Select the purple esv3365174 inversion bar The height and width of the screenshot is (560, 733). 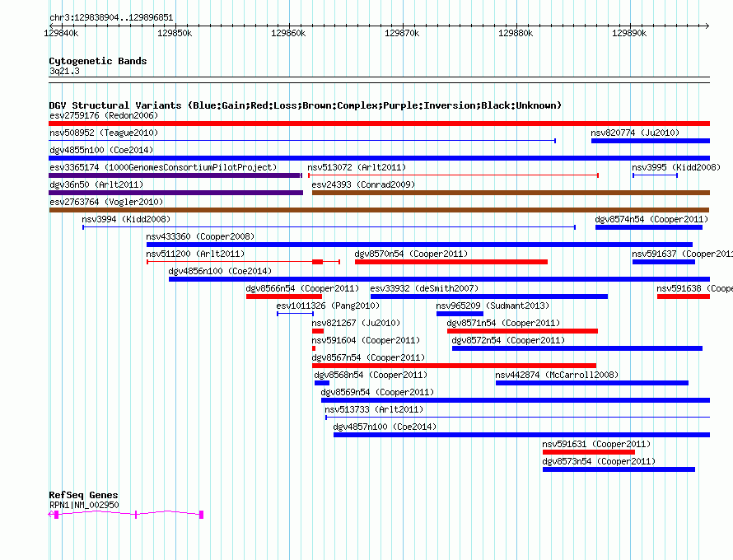175,175
